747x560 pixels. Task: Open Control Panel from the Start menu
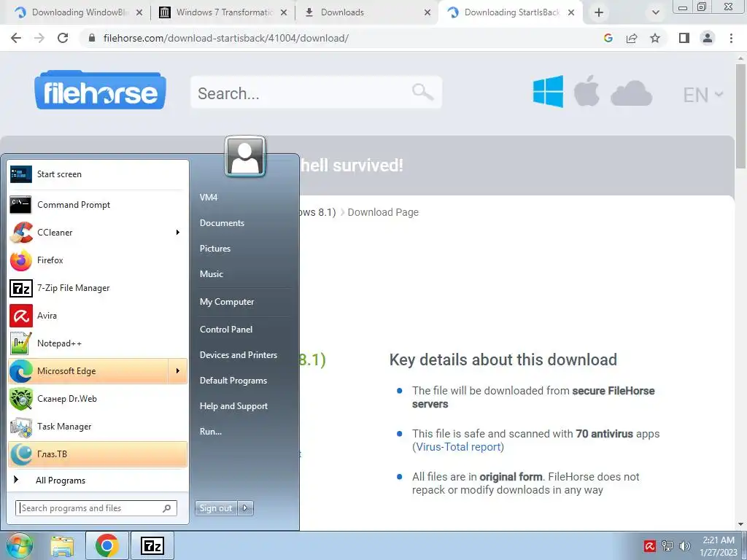point(226,330)
